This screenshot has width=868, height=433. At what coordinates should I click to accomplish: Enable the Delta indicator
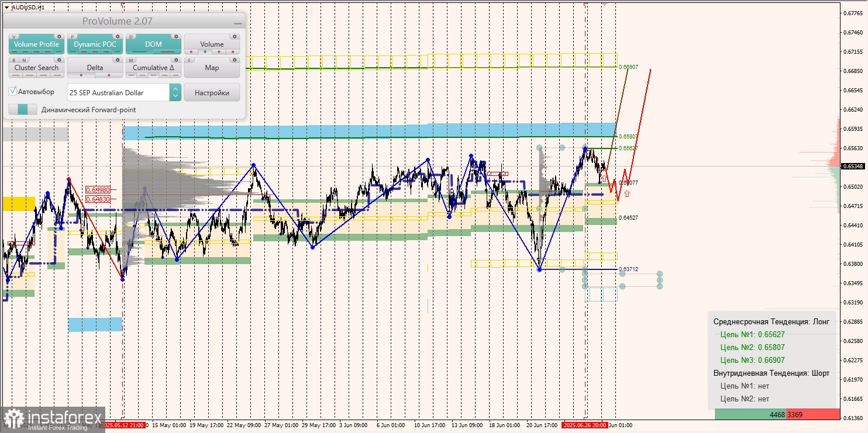[95, 68]
